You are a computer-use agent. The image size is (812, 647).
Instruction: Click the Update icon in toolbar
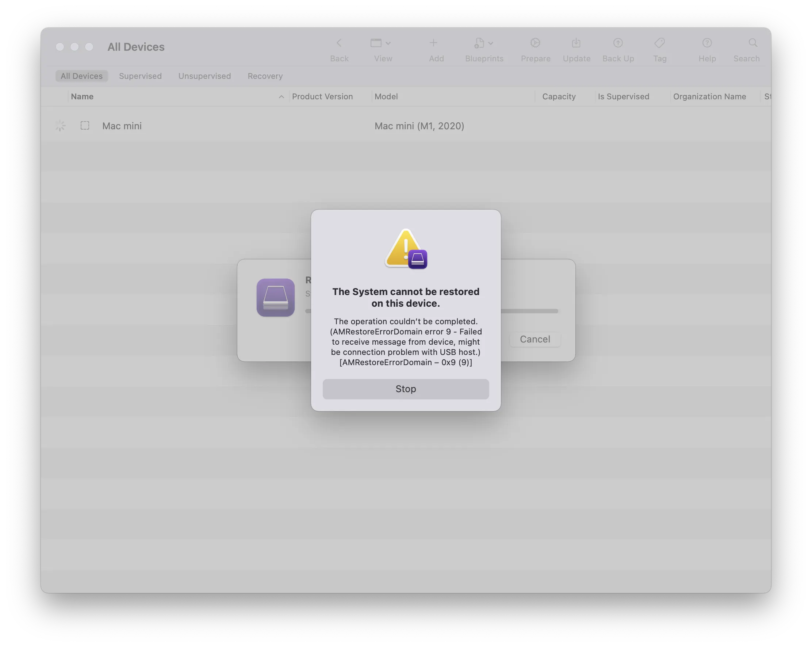(576, 43)
